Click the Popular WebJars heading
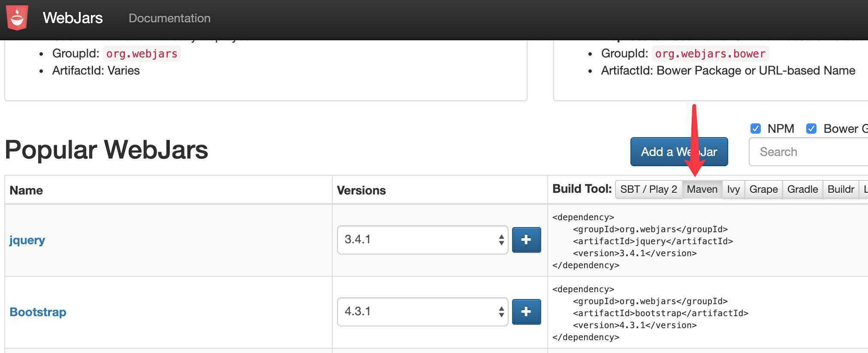Viewport: 868px width, 353px height. (106, 150)
